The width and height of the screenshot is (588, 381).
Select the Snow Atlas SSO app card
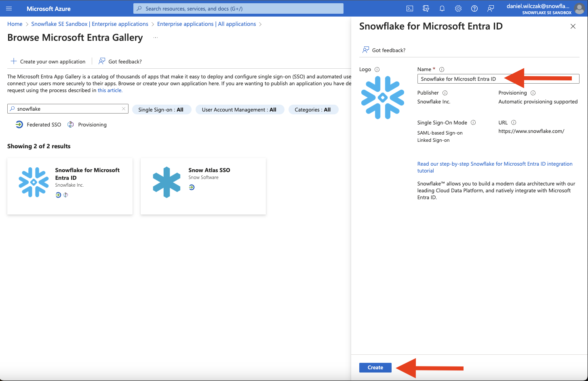[203, 186]
